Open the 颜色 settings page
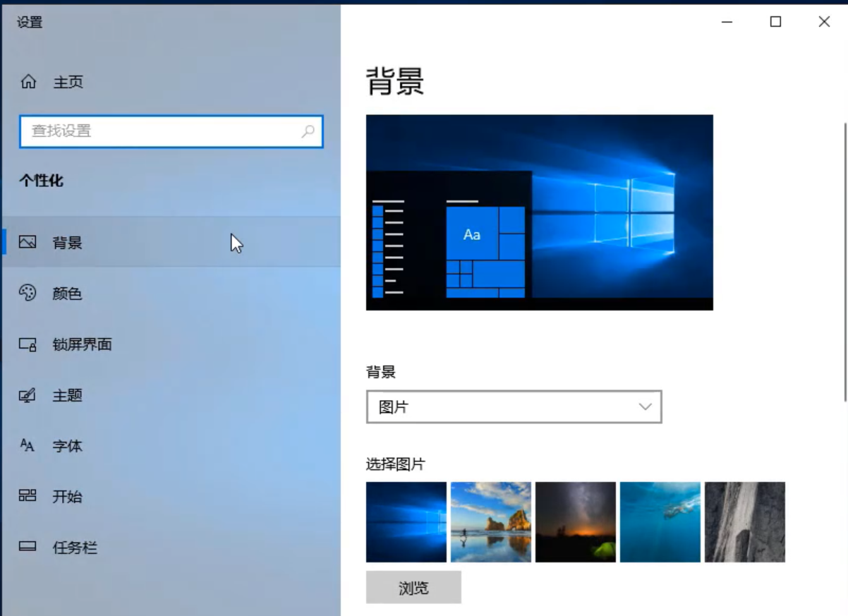This screenshot has height=616, width=848. point(68,294)
